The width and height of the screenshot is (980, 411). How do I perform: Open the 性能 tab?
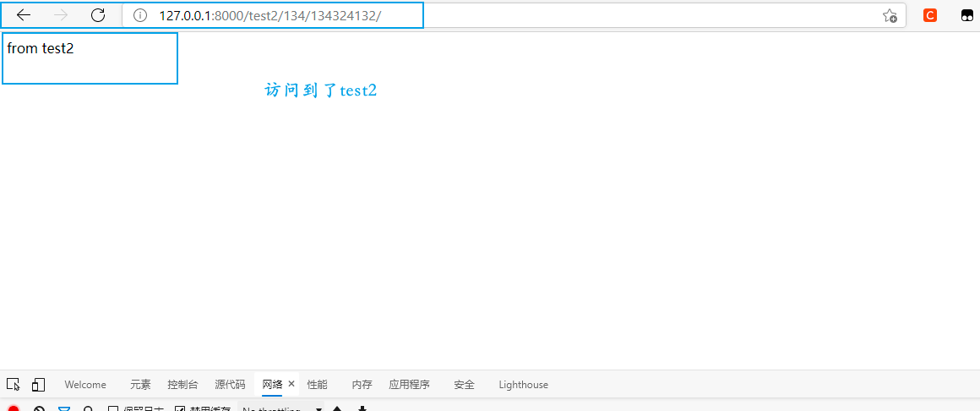click(x=317, y=385)
